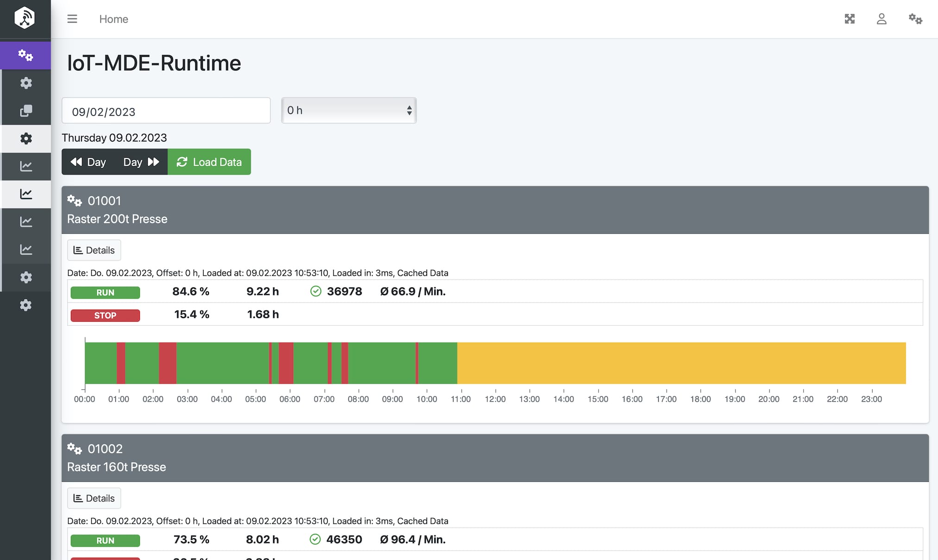This screenshot has width=938, height=560.
Task: Click the 15.4 % stop percentage
Action: pyautogui.click(x=192, y=315)
